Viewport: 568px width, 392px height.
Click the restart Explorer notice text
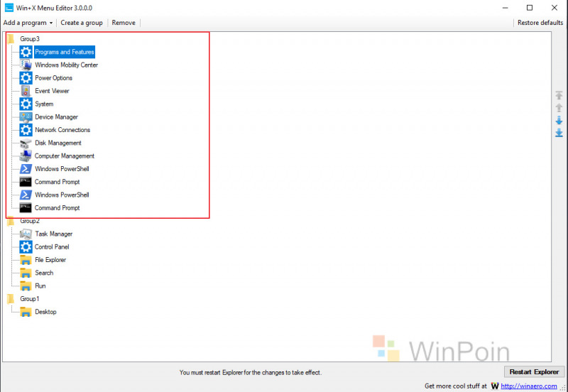pyautogui.click(x=251, y=372)
